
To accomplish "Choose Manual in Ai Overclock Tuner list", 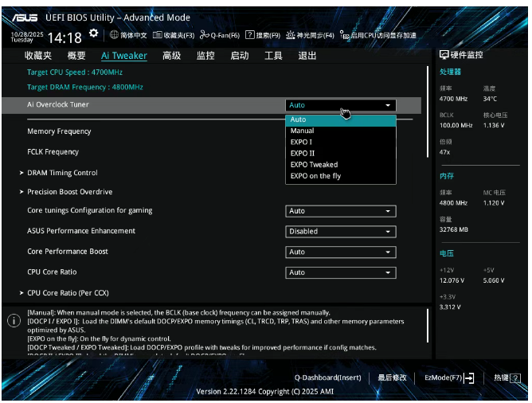I will tap(303, 131).
